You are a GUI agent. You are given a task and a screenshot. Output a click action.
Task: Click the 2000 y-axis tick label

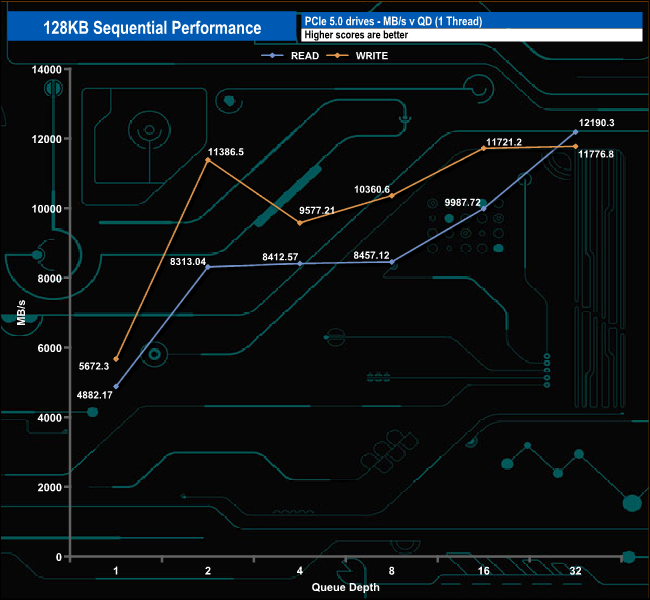coord(49,488)
